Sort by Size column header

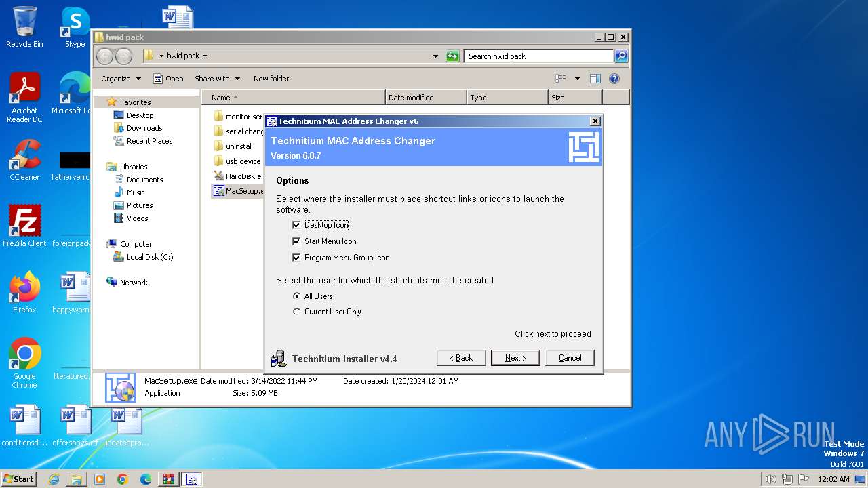pos(575,98)
